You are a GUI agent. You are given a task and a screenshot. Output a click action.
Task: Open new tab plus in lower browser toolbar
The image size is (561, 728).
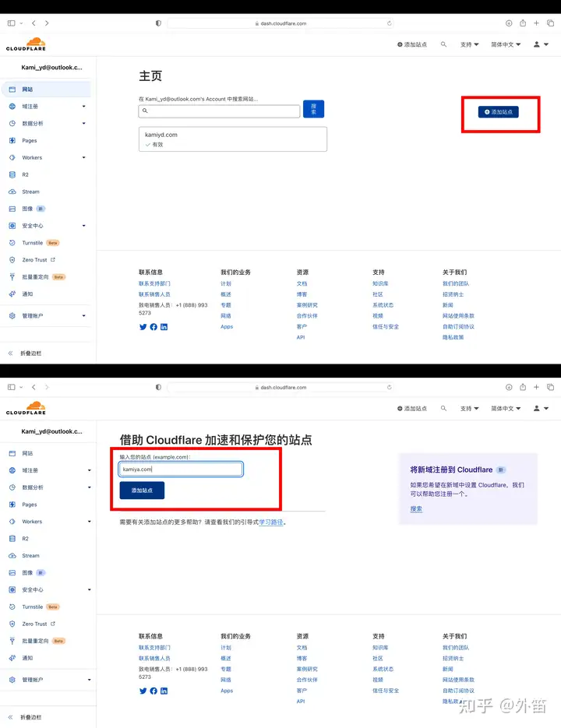point(536,387)
